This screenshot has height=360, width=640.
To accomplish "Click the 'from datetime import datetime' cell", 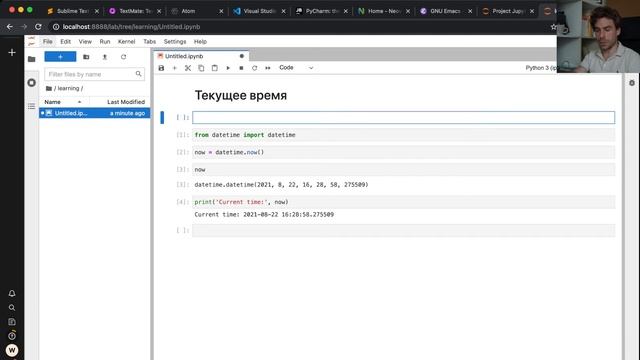I will [403, 135].
